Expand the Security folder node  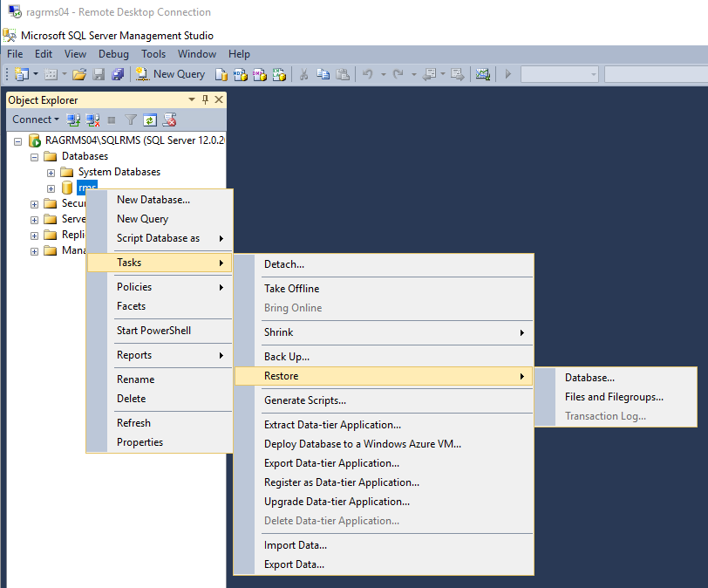34,205
